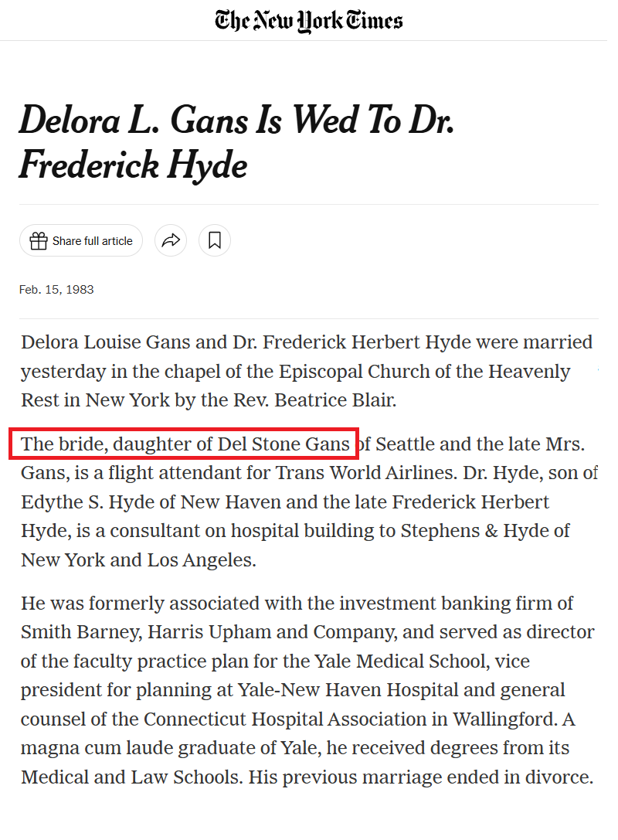Save article with the bookmark icon

coord(215,241)
